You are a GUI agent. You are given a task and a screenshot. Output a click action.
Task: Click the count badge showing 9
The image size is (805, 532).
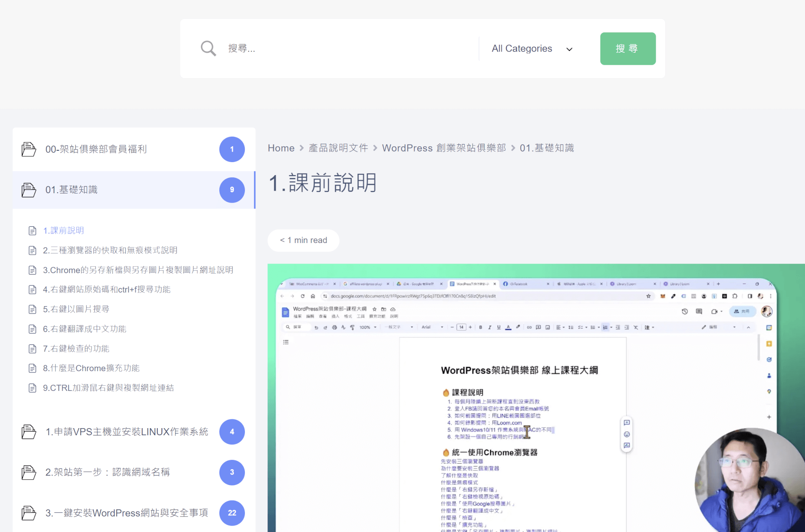pos(232,190)
